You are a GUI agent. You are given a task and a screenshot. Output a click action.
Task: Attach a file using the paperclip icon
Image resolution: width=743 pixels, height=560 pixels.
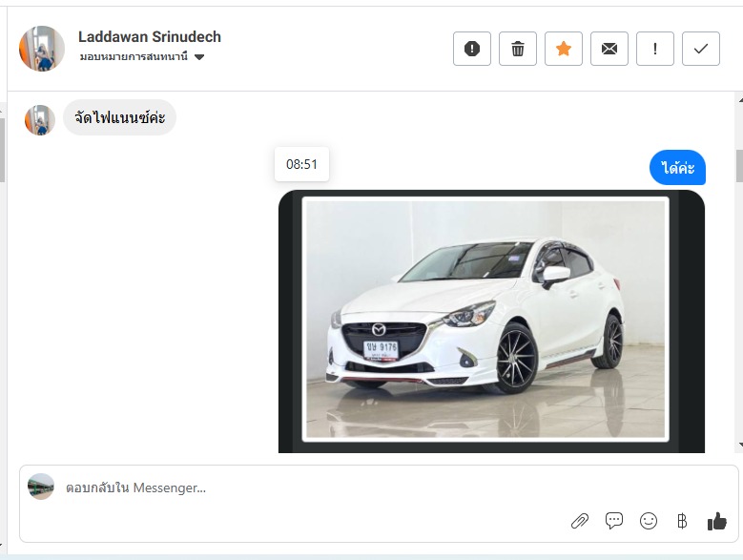(x=579, y=521)
